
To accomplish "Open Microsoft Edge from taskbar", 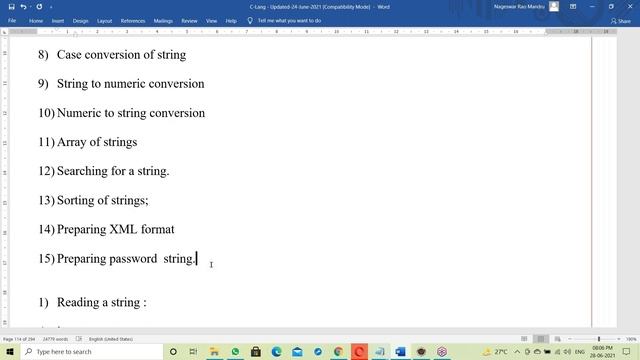I will pyautogui.click(x=276, y=351).
